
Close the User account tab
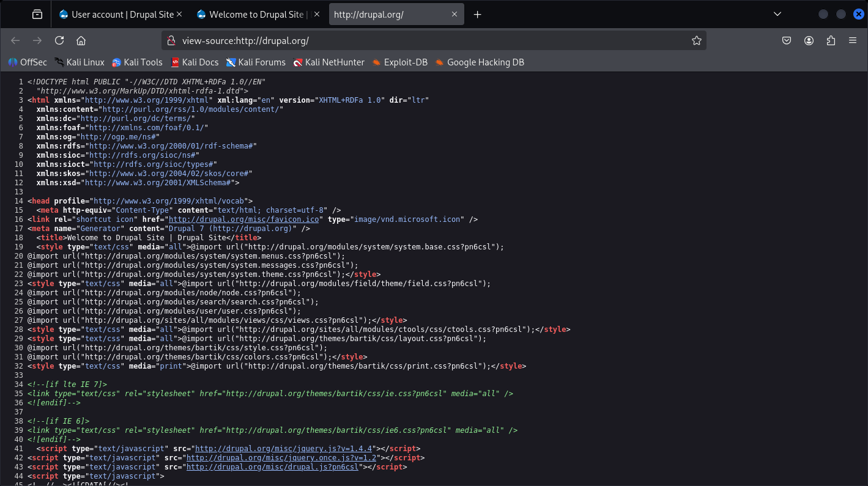pos(179,15)
